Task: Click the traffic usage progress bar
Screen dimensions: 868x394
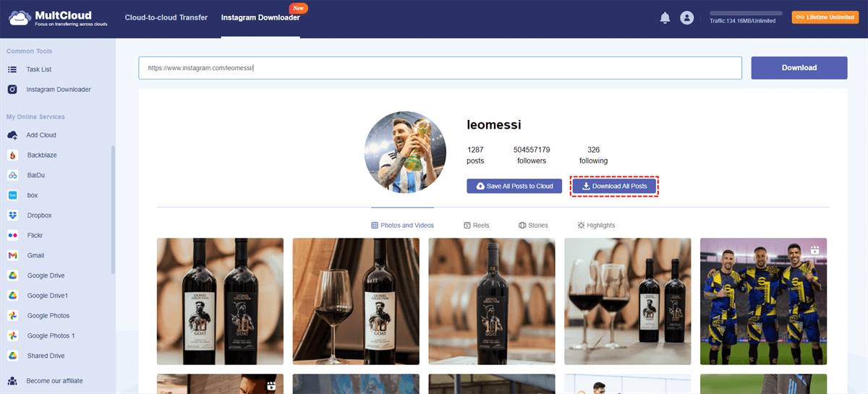Action: tap(746, 13)
